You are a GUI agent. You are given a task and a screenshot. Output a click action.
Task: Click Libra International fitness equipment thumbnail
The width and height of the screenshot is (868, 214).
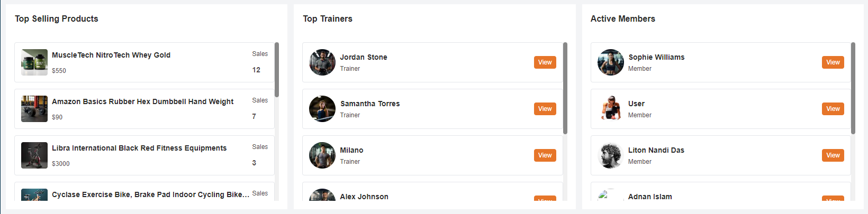[34, 155]
